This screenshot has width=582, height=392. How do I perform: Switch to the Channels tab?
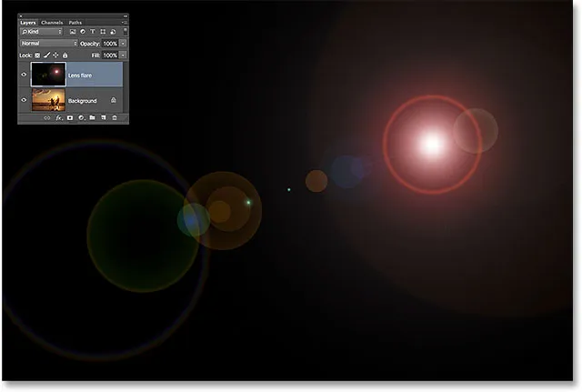[52, 23]
